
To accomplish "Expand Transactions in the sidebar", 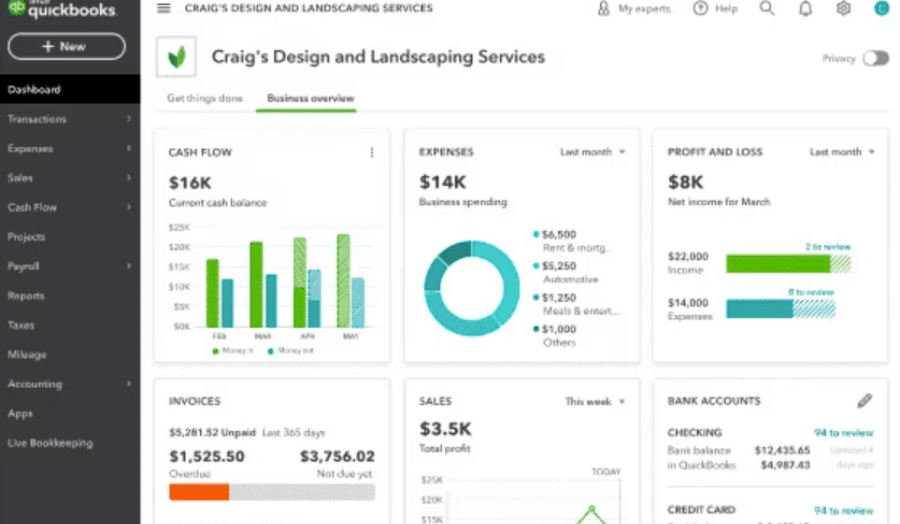I will [x=70, y=119].
